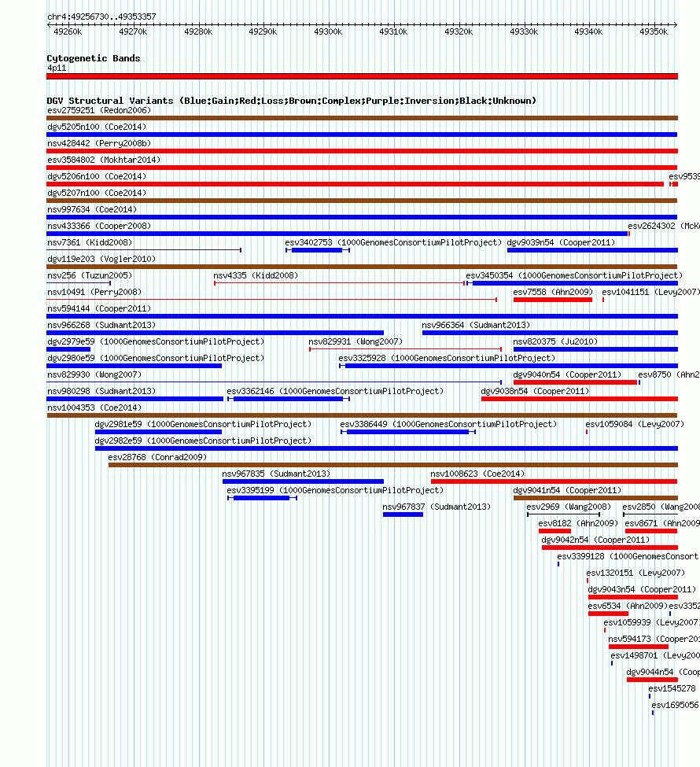
Task: Click the esv1059084 (Levy2007) label
Action: [x=635, y=425]
